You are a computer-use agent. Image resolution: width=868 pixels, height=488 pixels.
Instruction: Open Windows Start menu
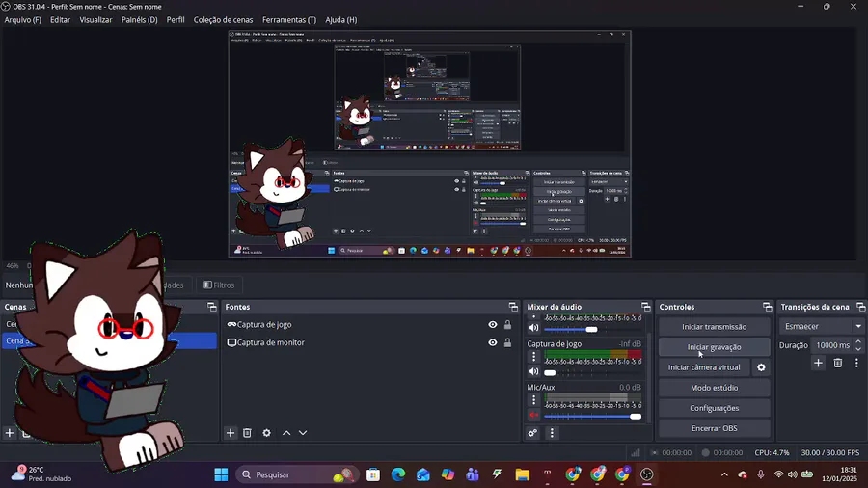tap(221, 474)
